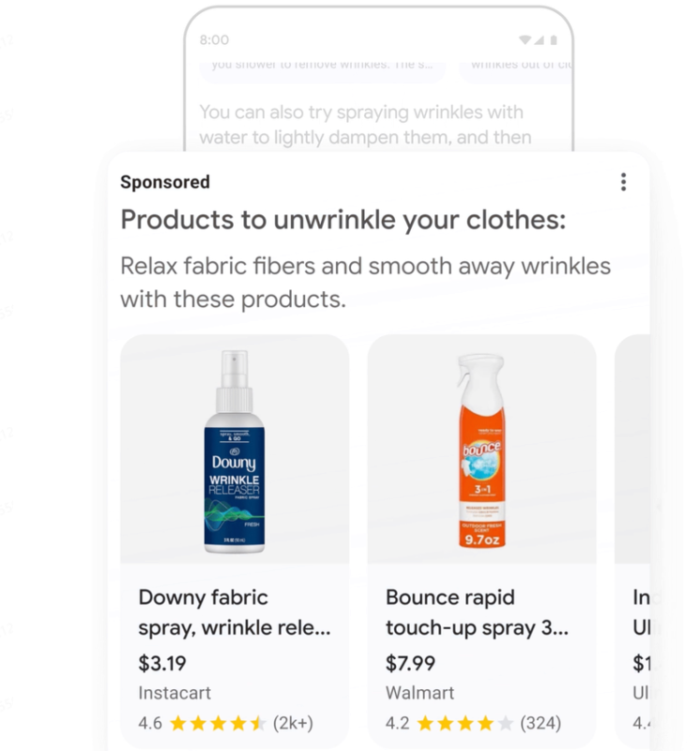Open the (2k+) reviews count
700x751 pixels.
pos(293,724)
